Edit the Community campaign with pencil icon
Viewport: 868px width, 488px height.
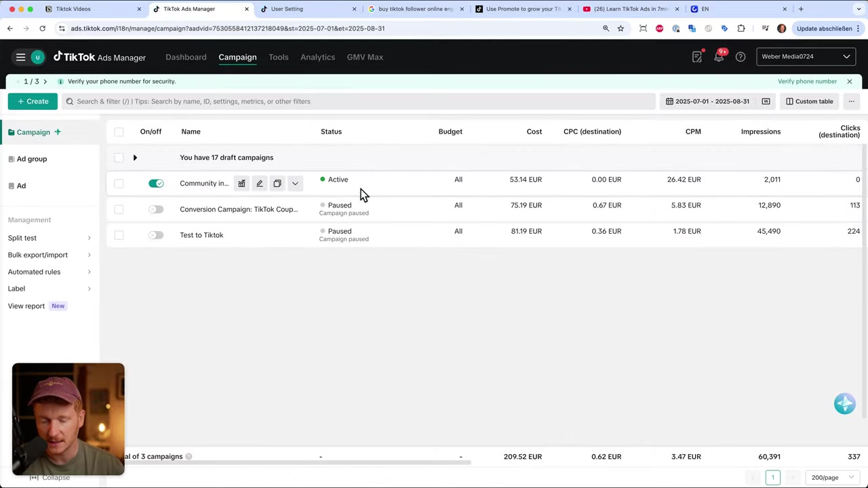coord(259,184)
